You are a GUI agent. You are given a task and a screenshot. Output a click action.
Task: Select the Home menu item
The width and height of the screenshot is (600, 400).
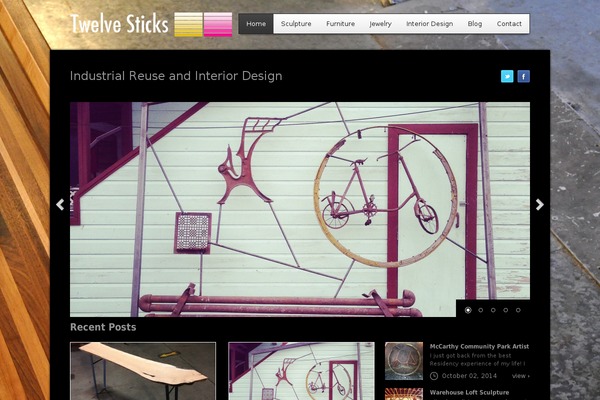256,24
